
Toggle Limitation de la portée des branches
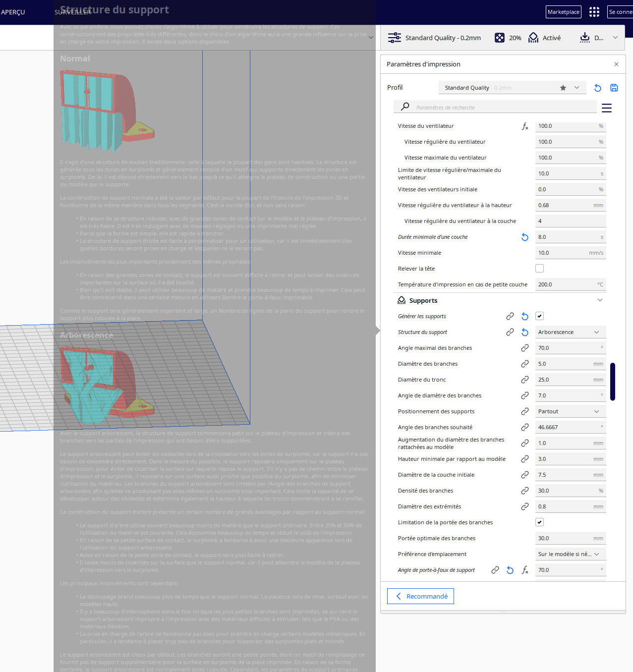(x=540, y=522)
